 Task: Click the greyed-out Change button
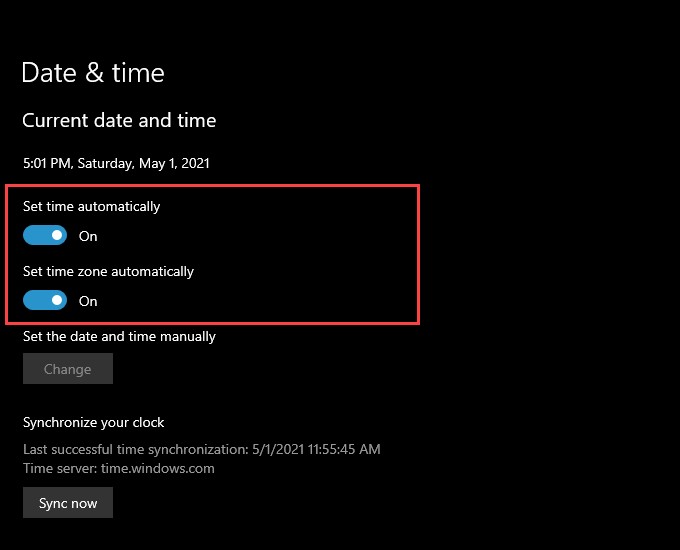(68, 369)
